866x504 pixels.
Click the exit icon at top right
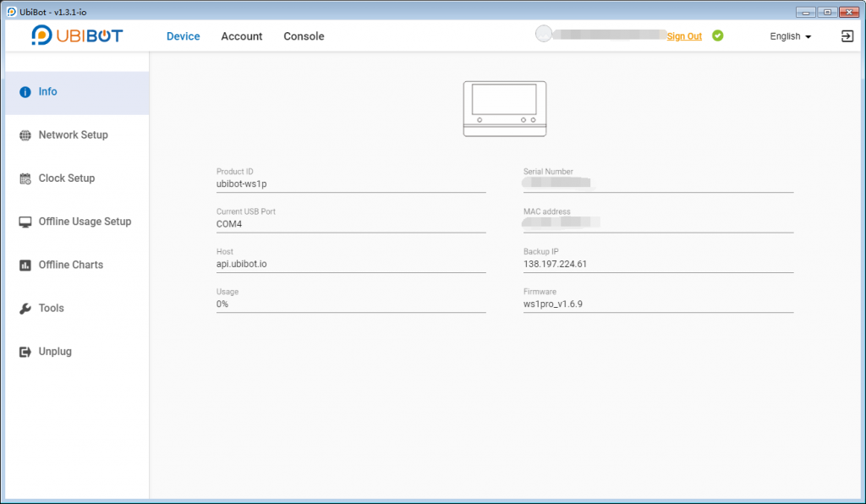847,36
